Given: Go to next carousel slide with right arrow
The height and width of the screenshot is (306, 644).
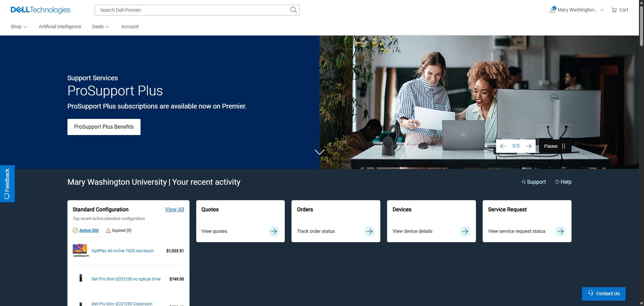Looking at the screenshot, I should [x=529, y=146].
